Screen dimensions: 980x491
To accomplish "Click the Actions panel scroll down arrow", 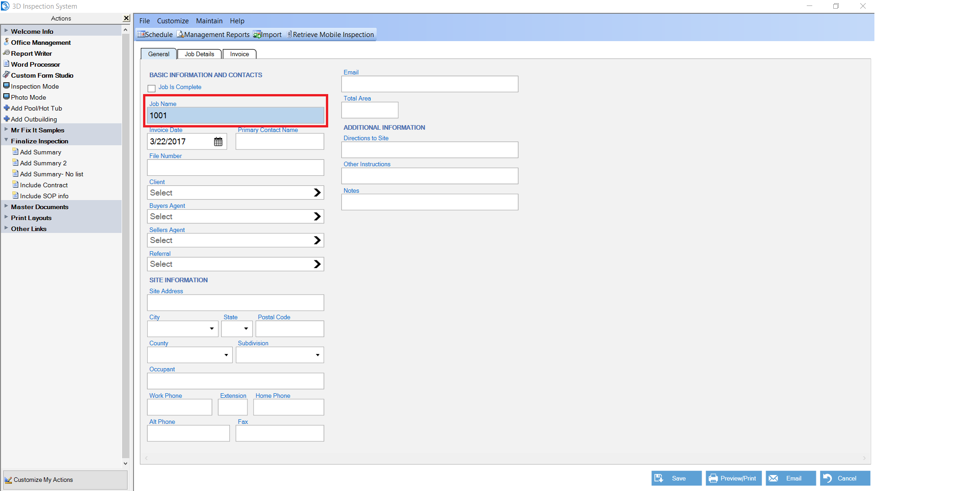I will click(x=126, y=463).
